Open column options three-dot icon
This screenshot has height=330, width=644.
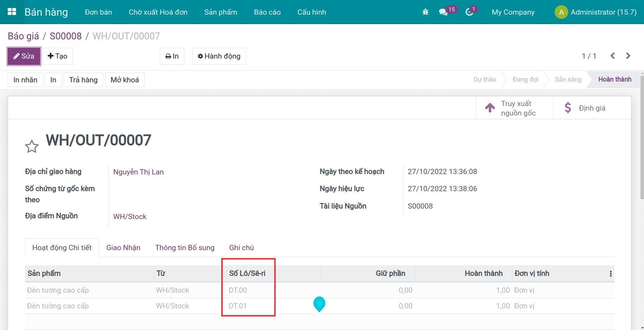pyautogui.click(x=610, y=274)
